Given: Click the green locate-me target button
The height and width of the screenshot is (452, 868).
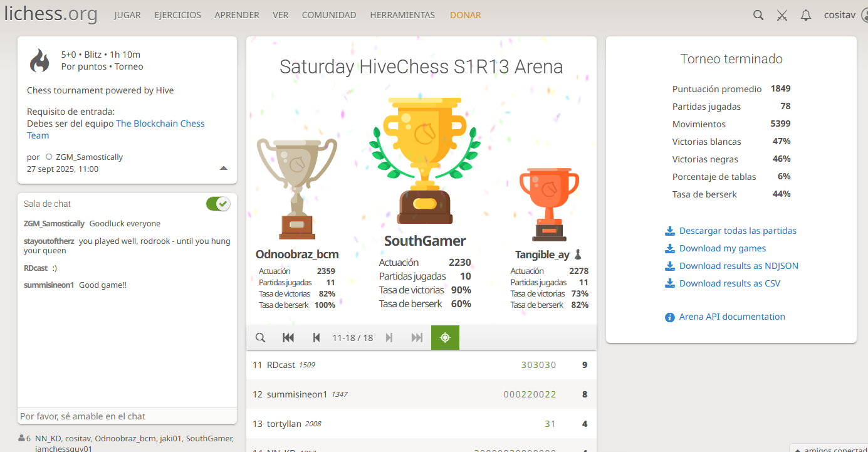Looking at the screenshot, I should click(445, 338).
